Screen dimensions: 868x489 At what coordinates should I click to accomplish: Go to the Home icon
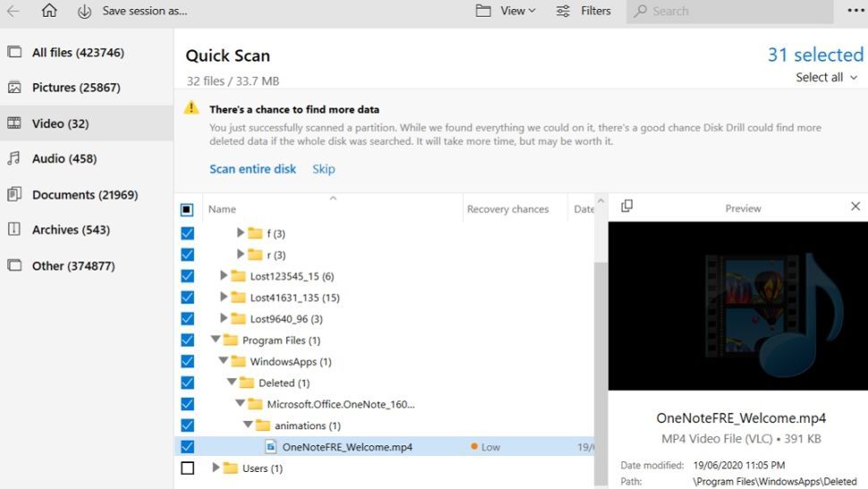tap(49, 11)
